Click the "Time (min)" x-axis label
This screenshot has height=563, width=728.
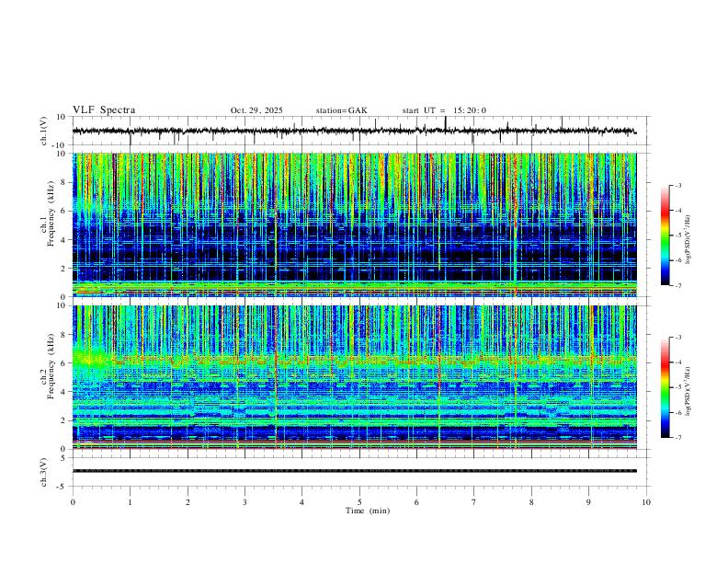coord(368,511)
